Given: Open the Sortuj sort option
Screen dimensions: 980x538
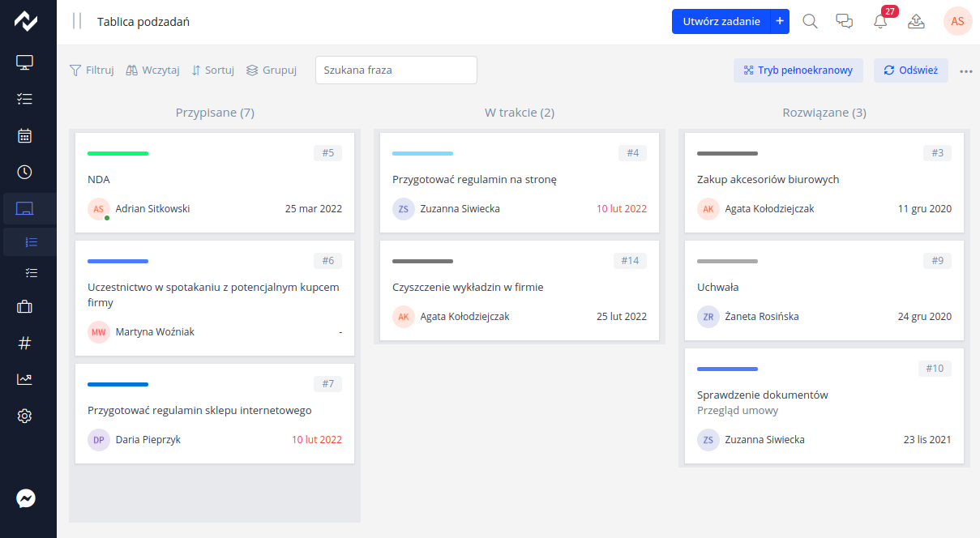Looking at the screenshot, I should tap(212, 70).
